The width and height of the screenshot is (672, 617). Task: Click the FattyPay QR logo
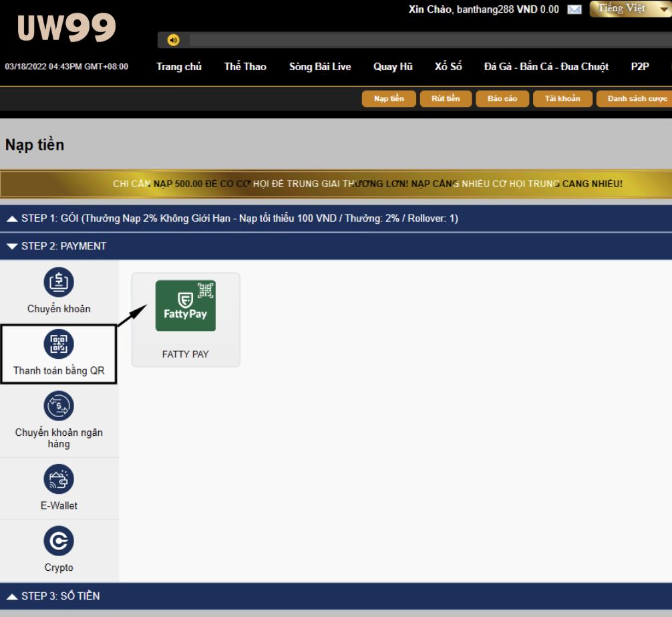185,305
